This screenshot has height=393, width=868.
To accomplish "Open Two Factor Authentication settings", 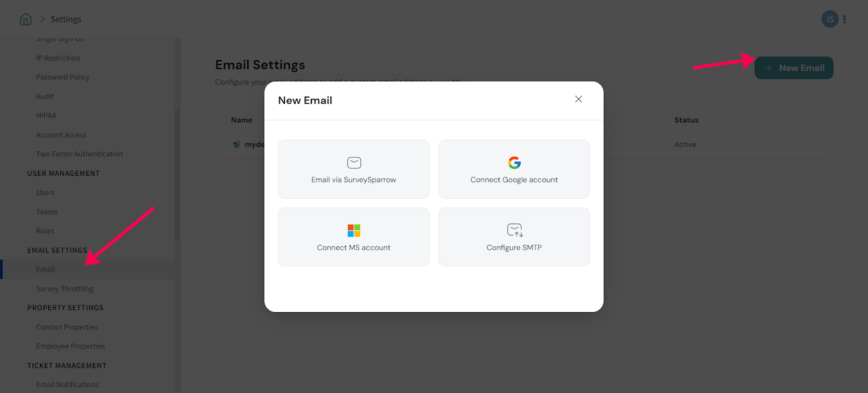I will (79, 154).
